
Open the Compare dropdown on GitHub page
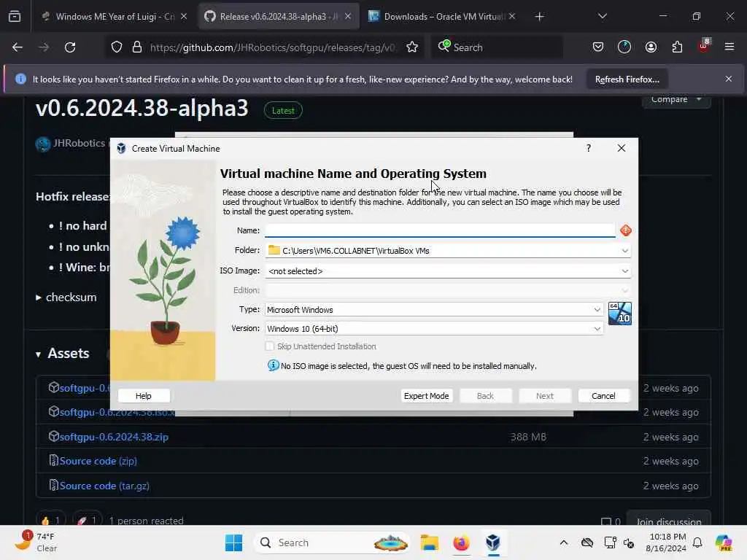click(676, 99)
